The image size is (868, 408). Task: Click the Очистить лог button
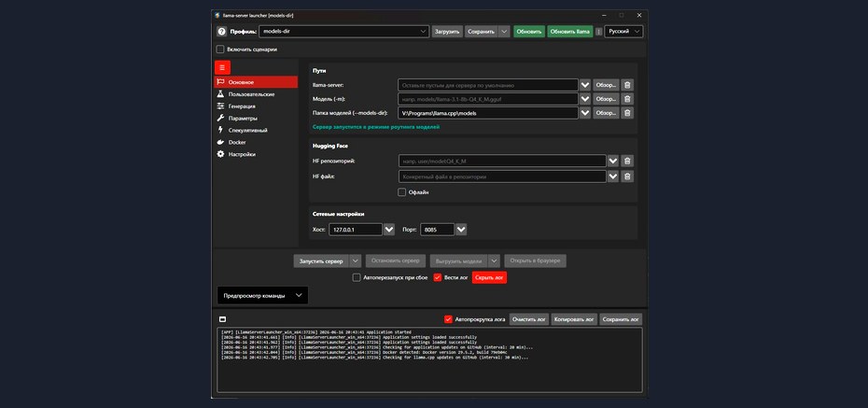(529, 319)
